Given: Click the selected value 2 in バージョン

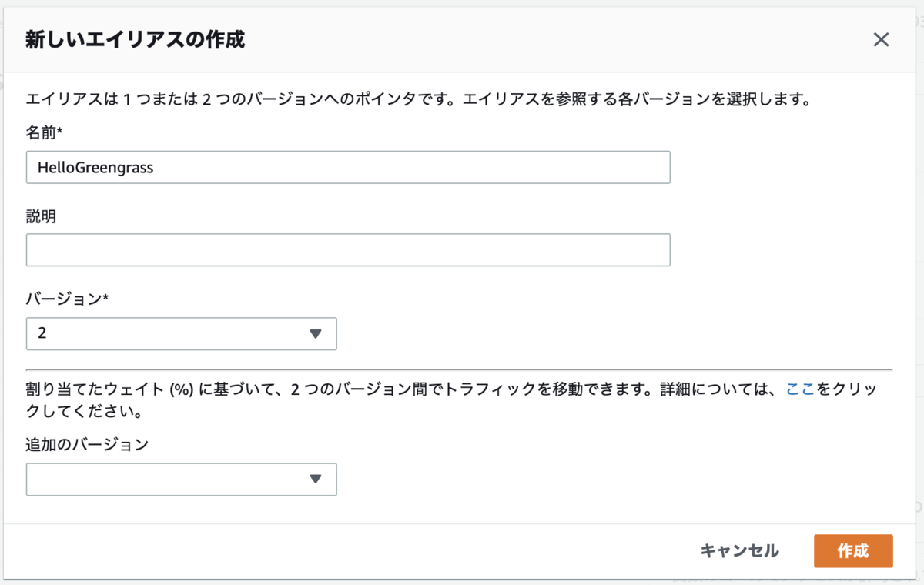Looking at the screenshot, I should click(42, 333).
